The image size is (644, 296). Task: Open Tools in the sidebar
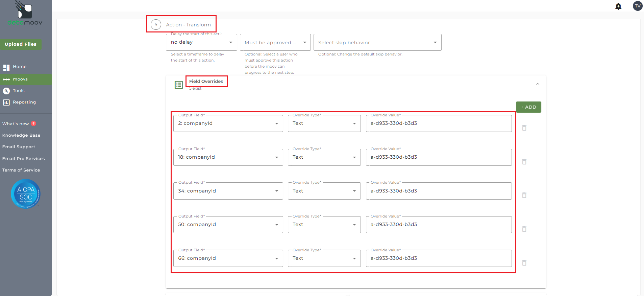pos(19,91)
